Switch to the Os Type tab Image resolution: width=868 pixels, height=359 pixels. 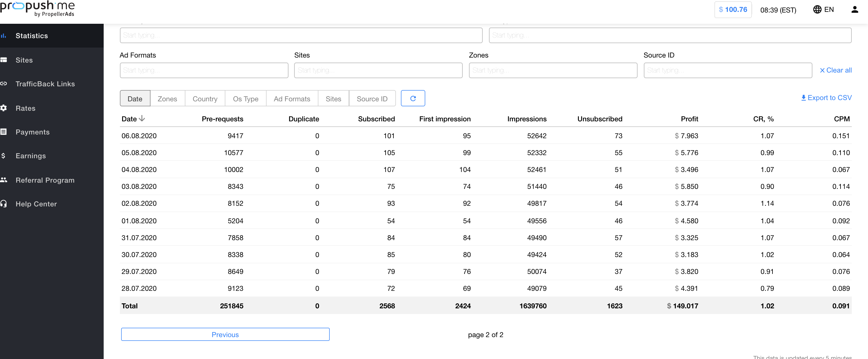click(x=245, y=99)
